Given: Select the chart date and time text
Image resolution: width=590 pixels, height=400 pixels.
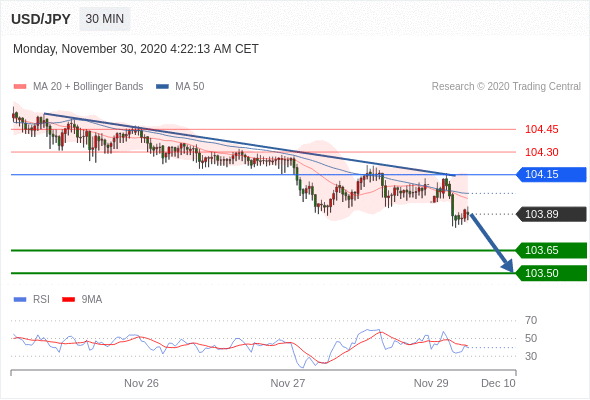Looking at the screenshot, I should (136, 49).
